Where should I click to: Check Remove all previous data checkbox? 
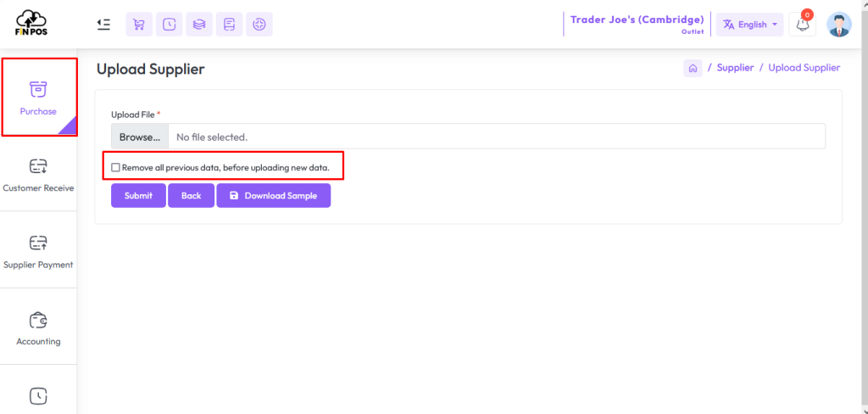point(115,167)
